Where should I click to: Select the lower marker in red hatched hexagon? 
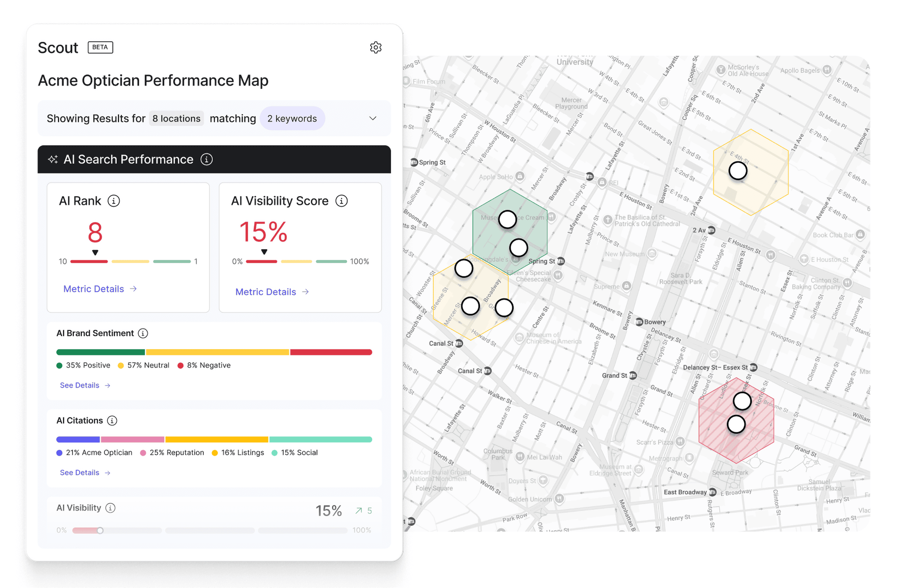coord(736,425)
